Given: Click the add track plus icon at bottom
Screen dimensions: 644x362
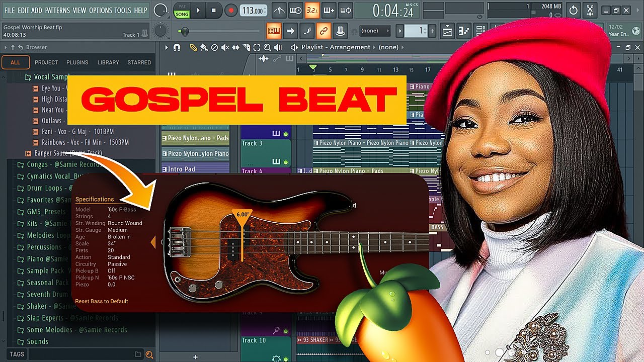Looking at the screenshot, I should pos(196,357).
